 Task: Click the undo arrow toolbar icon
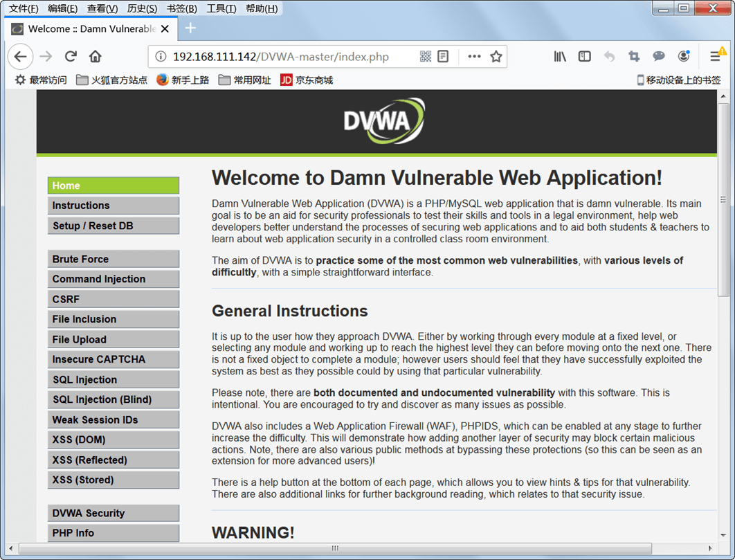tap(609, 57)
